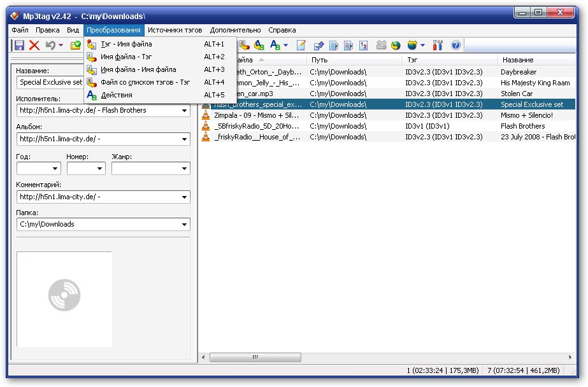Click the Тэг column header

(448, 60)
